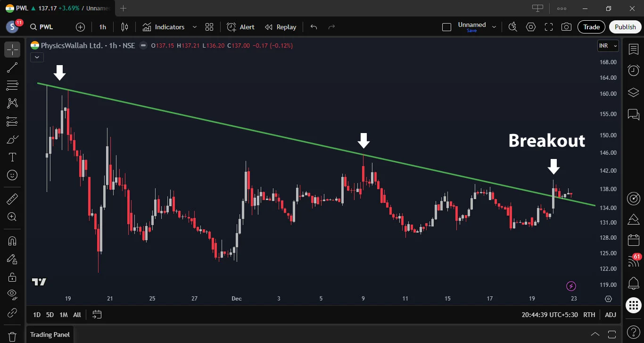Open the forecasting and measurement position tools
Image resolution: width=644 pixels, height=343 pixels.
pos(12,121)
